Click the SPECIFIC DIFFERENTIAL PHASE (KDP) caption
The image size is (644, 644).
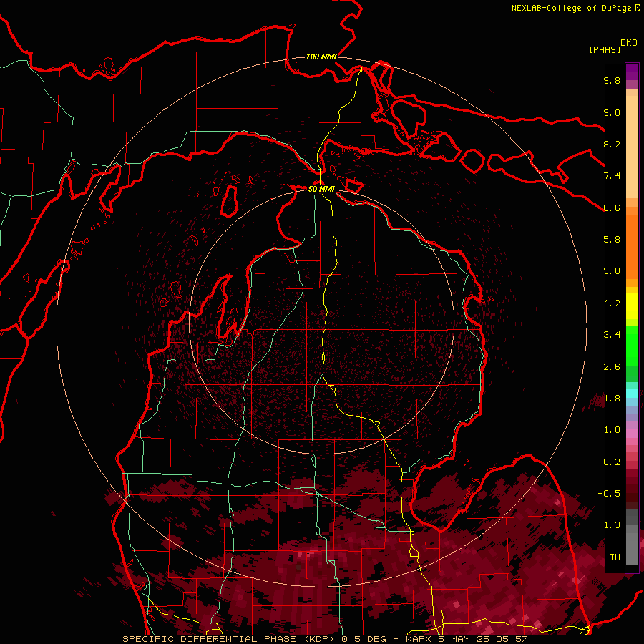pyautogui.click(x=230, y=639)
